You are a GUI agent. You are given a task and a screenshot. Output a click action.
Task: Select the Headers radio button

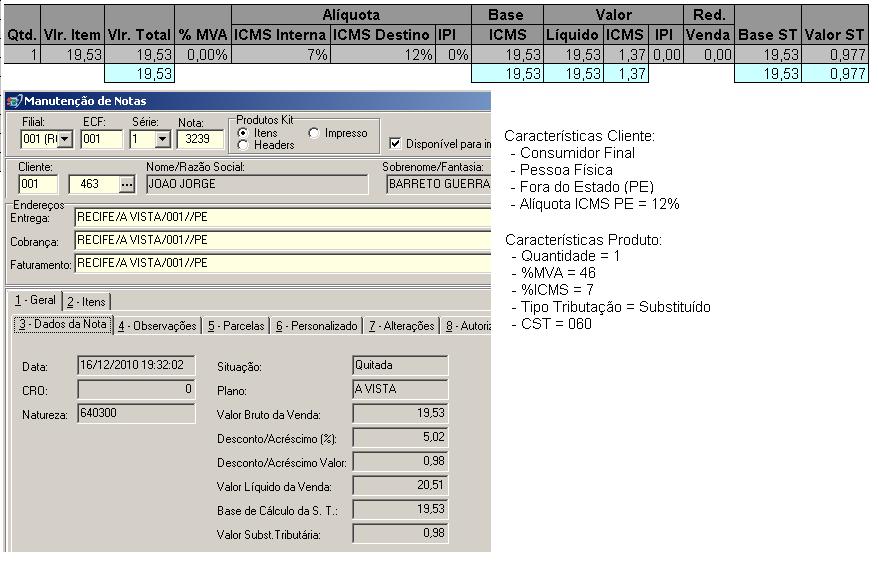coord(243,145)
